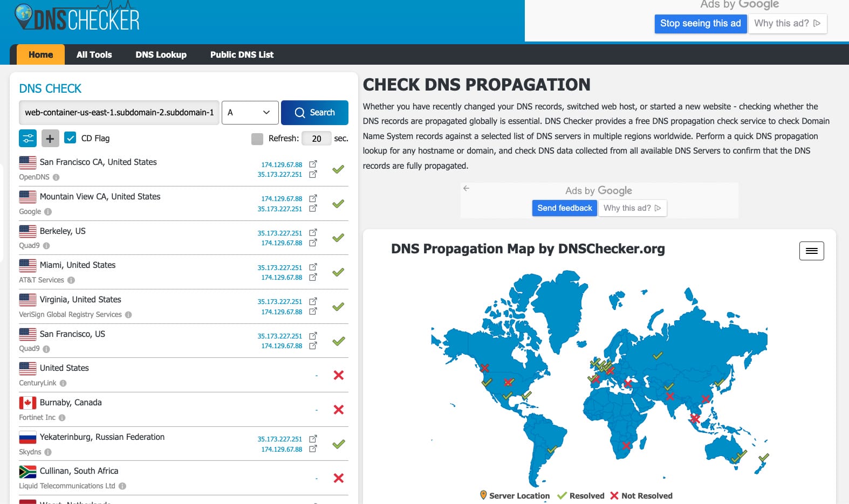Click the Russian Federation flag icon

(28, 437)
